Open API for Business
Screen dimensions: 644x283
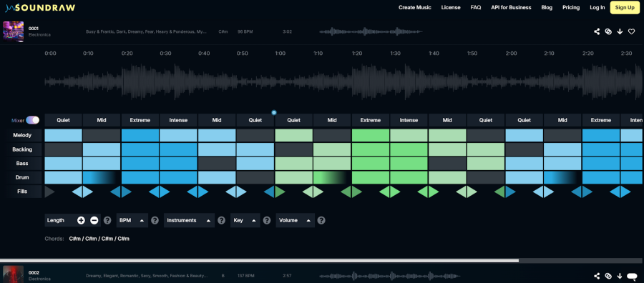click(x=511, y=7)
